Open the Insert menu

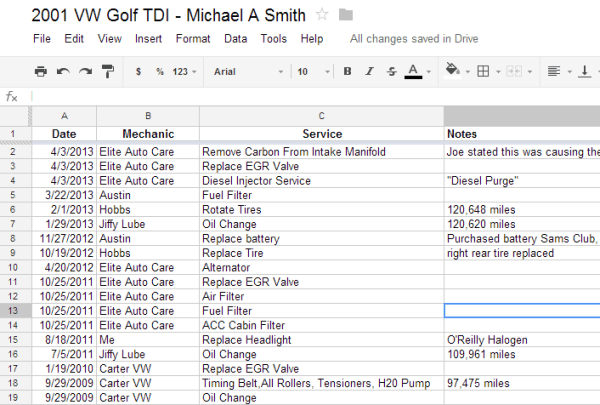(x=148, y=39)
